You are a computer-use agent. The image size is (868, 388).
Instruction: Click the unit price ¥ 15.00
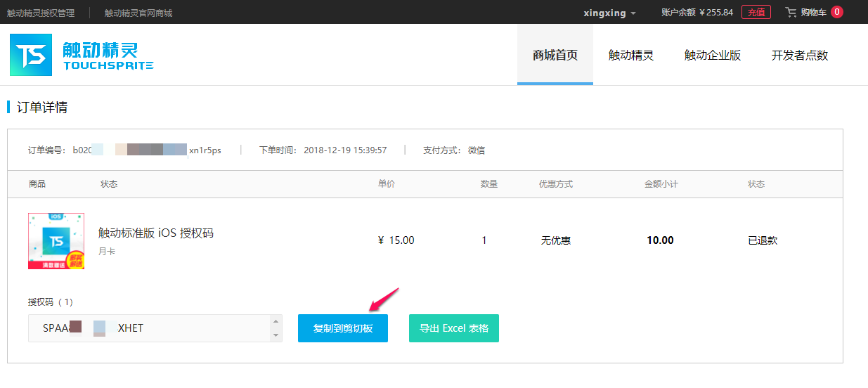396,240
